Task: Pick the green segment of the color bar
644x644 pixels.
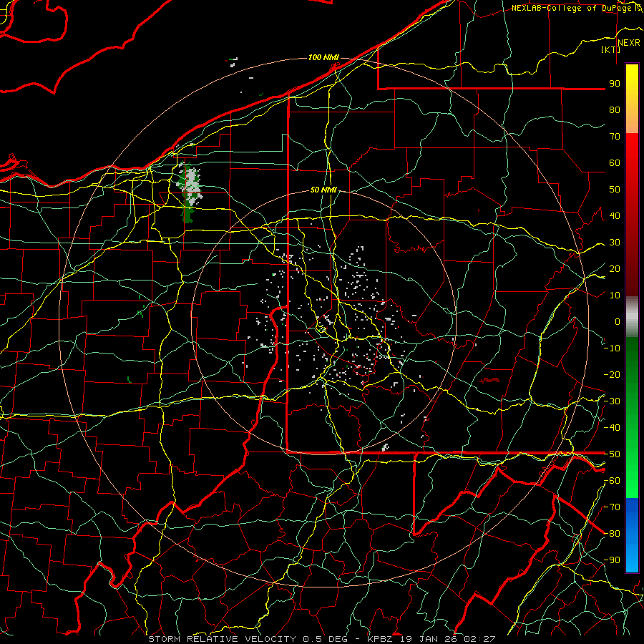Action: click(632, 417)
